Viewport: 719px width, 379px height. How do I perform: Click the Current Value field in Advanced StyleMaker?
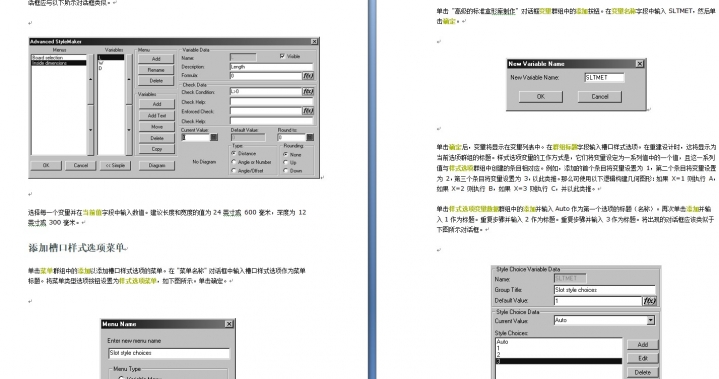(195, 137)
